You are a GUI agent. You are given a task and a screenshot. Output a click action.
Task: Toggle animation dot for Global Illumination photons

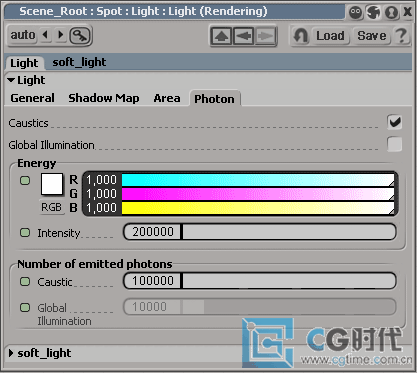coord(25,307)
